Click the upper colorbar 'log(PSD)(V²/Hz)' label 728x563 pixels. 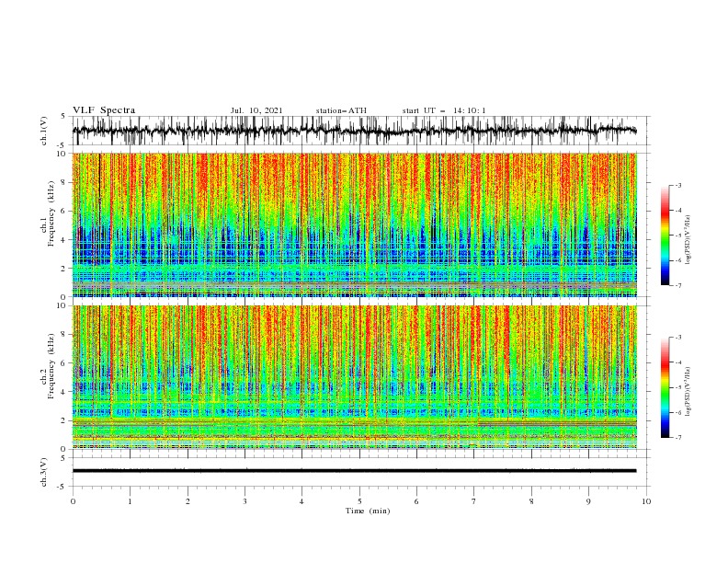tap(688, 240)
